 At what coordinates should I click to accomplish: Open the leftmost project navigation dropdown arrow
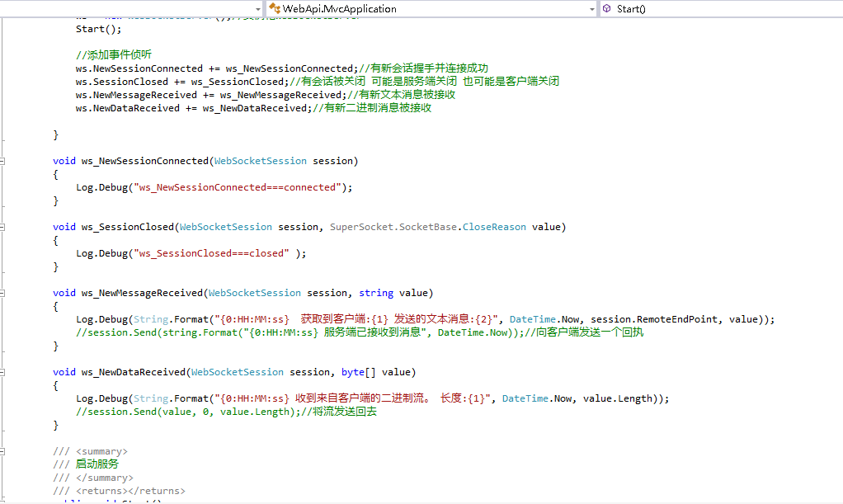tap(257, 9)
